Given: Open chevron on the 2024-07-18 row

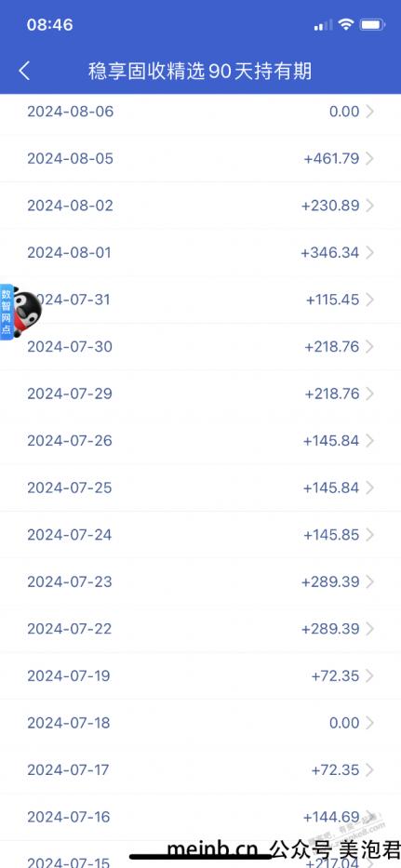Looking at the screenshot, I should tap(370, 723).
